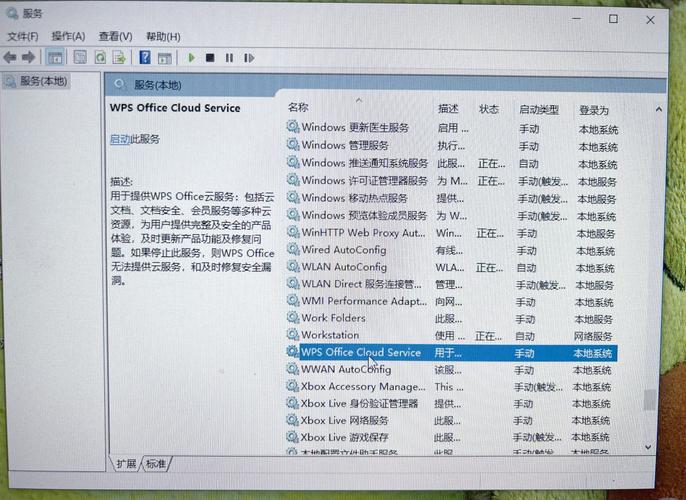686x500 pixels.
Task: Open the Help question mark icon
Action: [145, 57]
